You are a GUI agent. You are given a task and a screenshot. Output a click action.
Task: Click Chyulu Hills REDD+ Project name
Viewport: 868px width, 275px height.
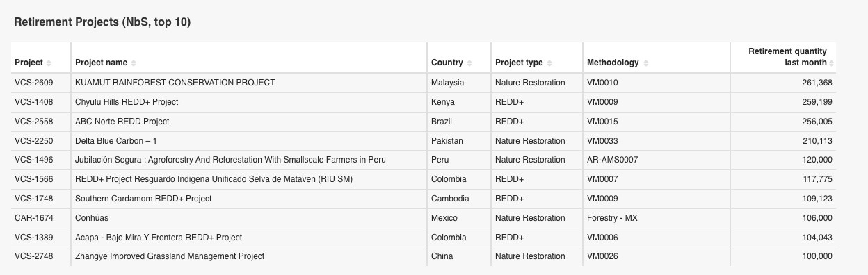coord(127,102)
